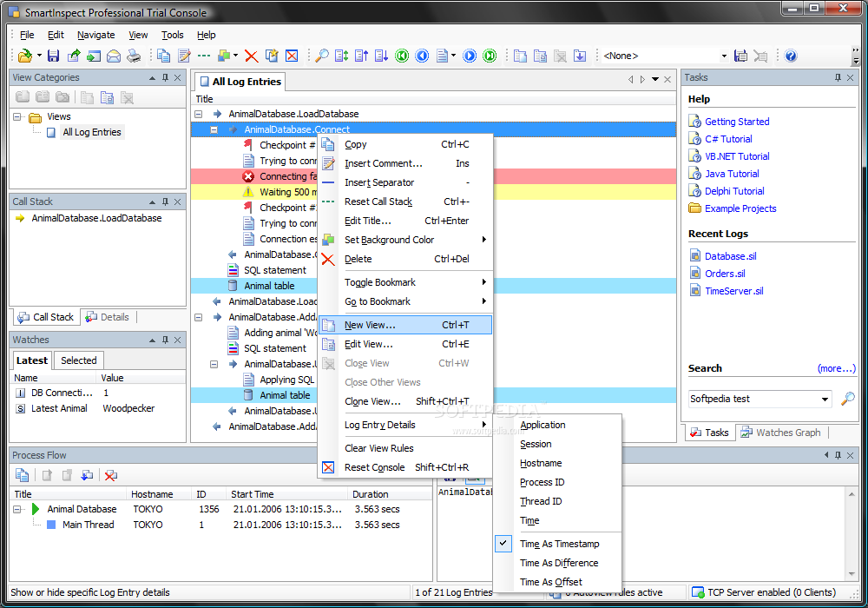Click the Process Flow details scrollbar down arrow
The width and height of the screenshot is (868, 608).
[852, 575]
